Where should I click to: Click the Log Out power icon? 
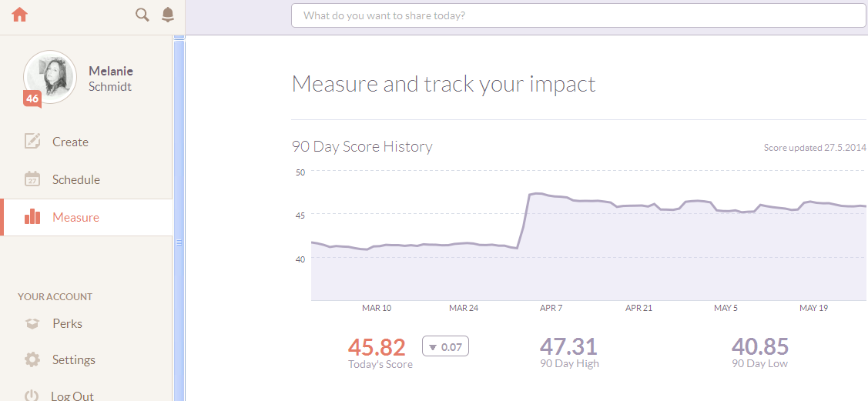pos(32,396)
